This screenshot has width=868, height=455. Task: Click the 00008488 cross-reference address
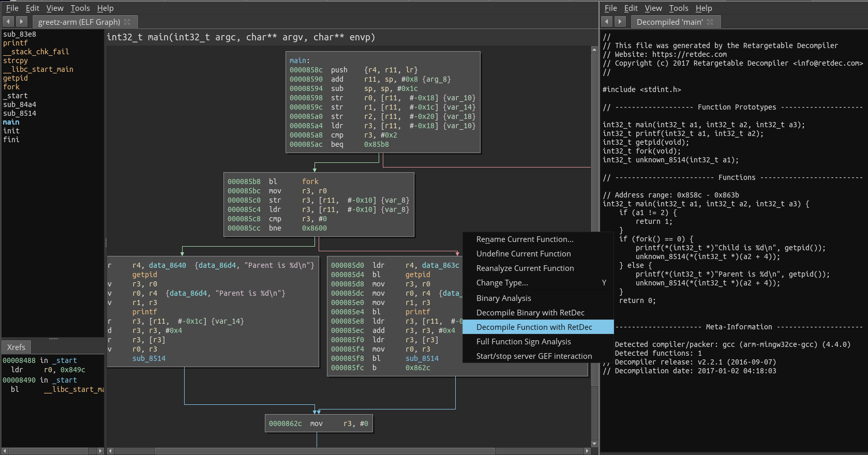tap(19, 360)
